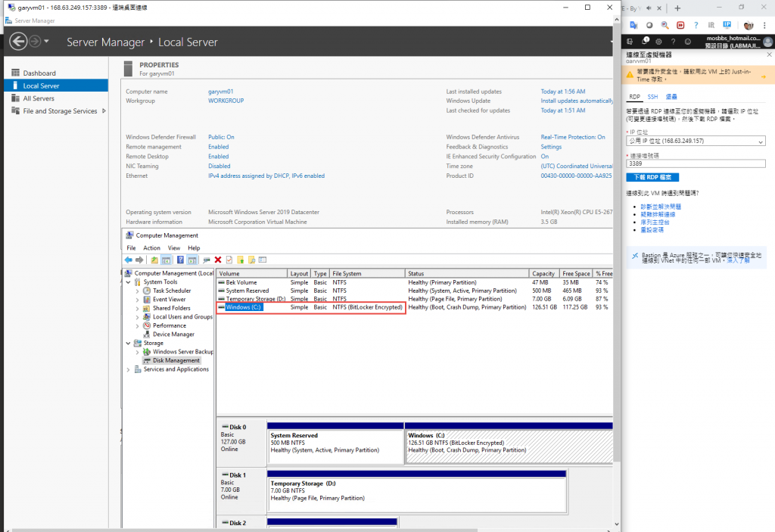Image resolution: width=775 pixels, height=532 pixels.
Task: Click red X delete toolbar icon
Action: point(218,260)
